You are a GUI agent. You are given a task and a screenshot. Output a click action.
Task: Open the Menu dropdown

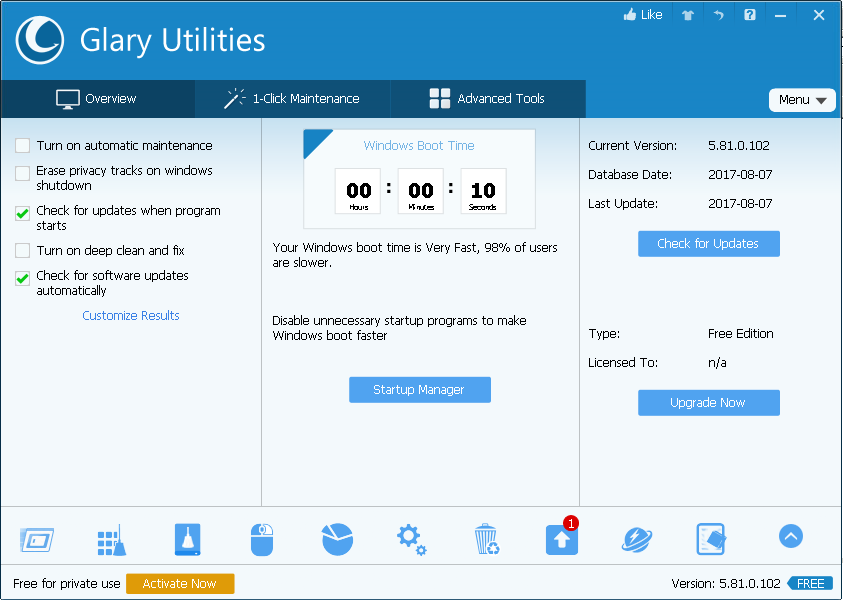click(802, 100)
